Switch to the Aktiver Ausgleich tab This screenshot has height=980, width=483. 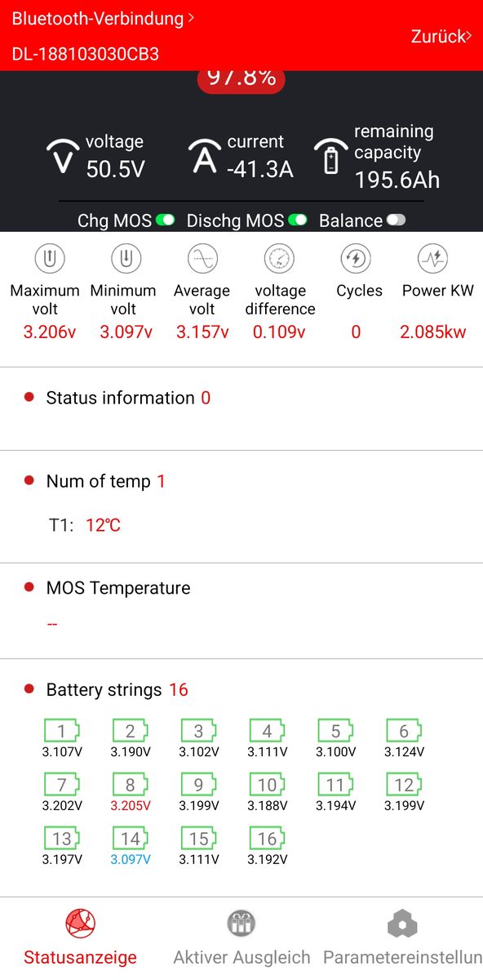241,938
